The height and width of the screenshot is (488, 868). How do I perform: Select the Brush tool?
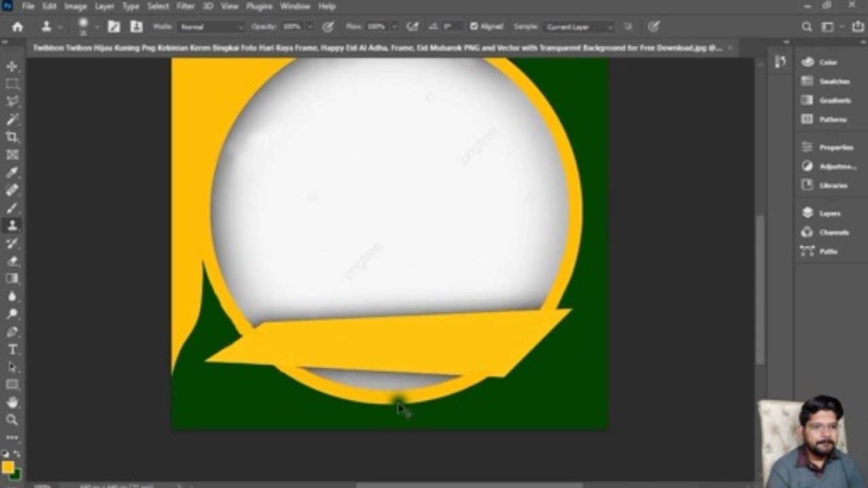[x=12, y=207]
